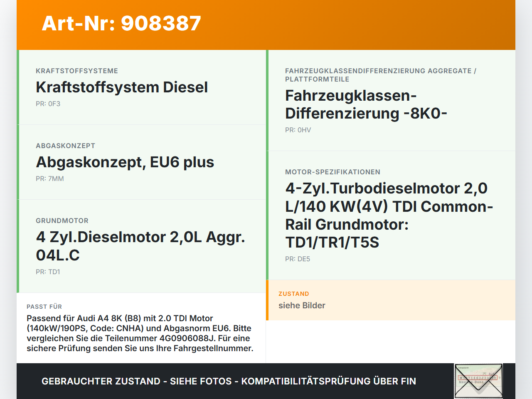Select the 4 Zyl.Dieselmotor 2,0L Aggr. 04L.C title
This screenshot has height=399, width=532.
point(140,246)
